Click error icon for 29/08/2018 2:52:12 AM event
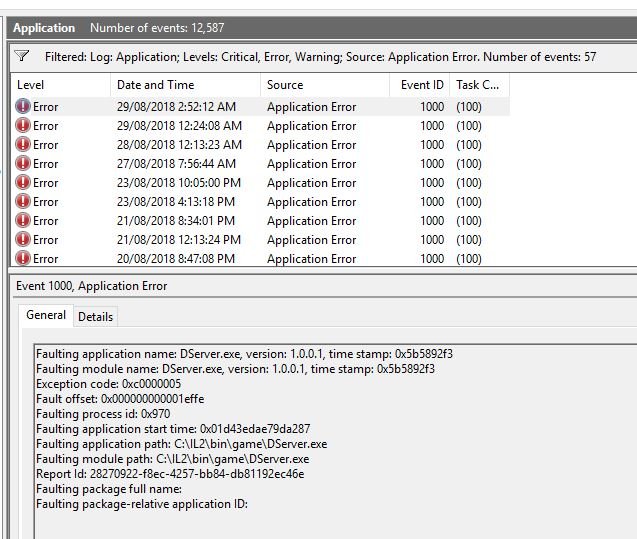The image size is (637, 539). [x=23, y=107]
